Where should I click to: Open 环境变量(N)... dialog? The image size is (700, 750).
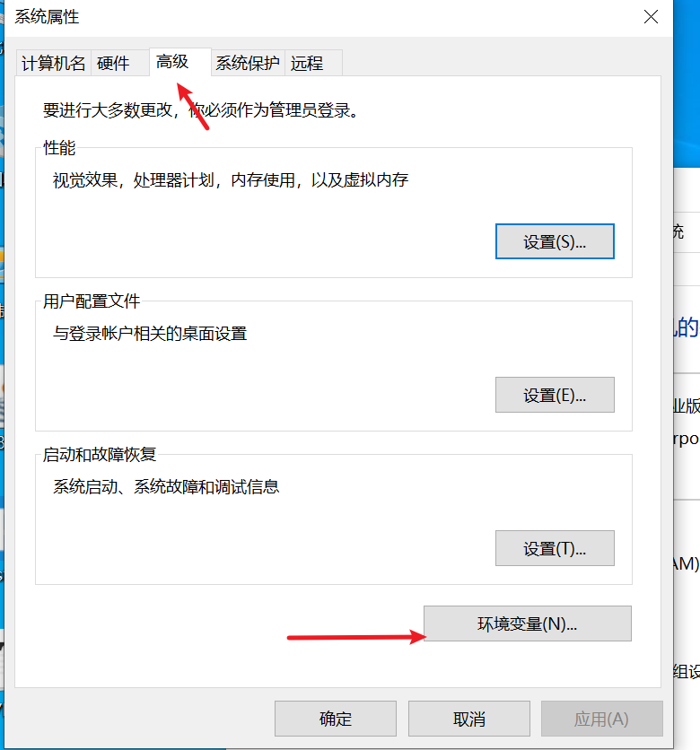tap(527, 624)
